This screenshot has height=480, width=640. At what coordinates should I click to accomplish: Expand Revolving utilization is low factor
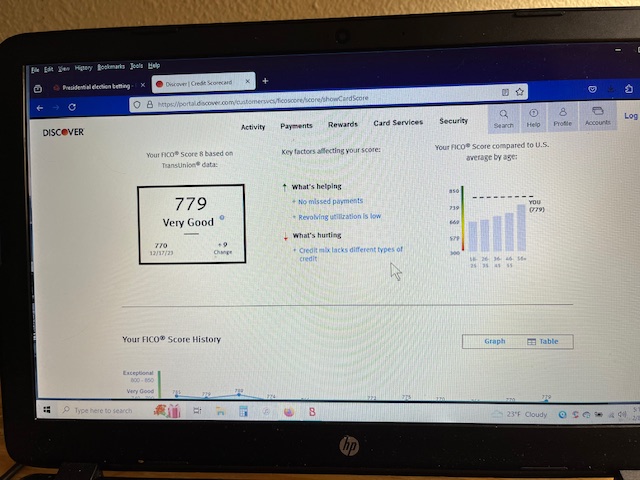click(339, 216)
